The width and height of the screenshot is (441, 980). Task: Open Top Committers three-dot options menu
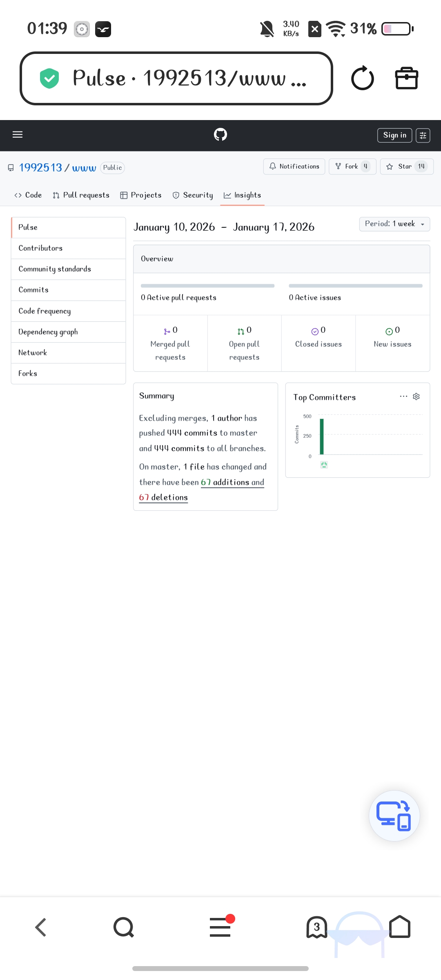(403, 396)
